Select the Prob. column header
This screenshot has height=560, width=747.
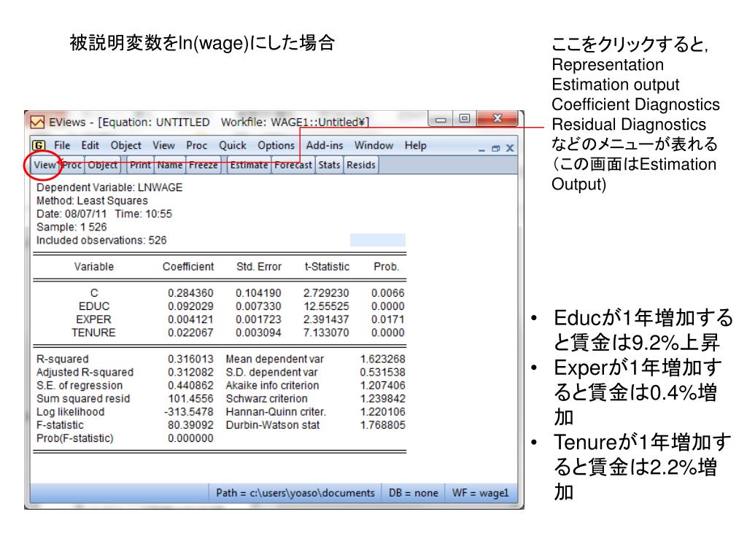(x=387, y=267)
